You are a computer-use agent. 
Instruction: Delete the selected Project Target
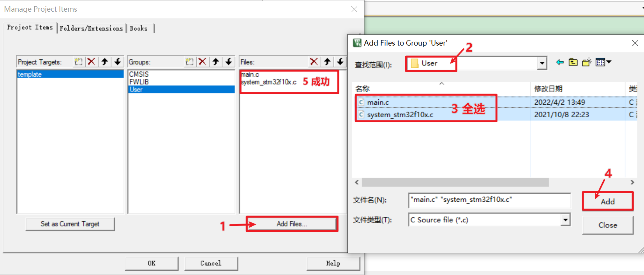pos(91,62)
